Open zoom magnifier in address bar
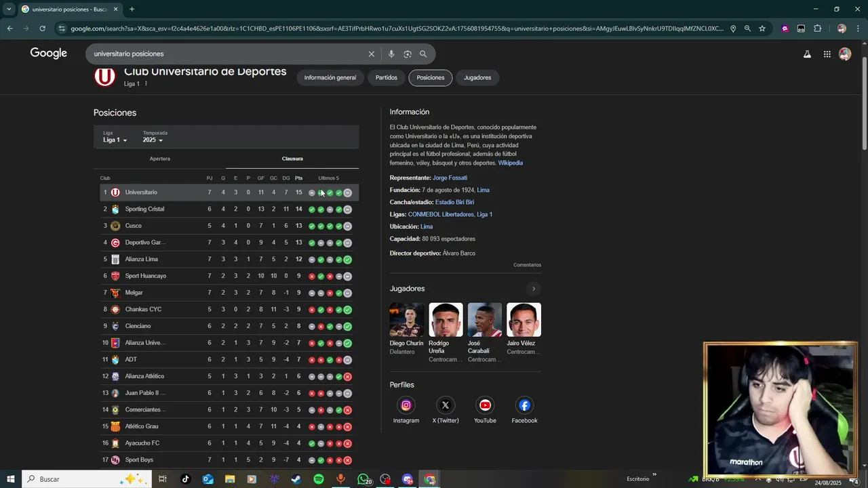The height and width of the screenshot is (488, 868). tap(747, 28)
